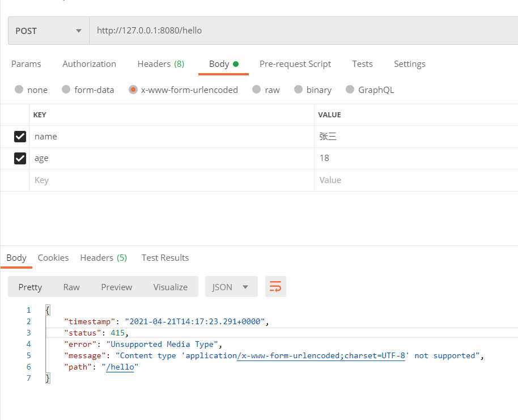Viewport: 518px width, 420px height.
Task: Switch to Pre-request Script tab
Action: (x=295, y=64)
